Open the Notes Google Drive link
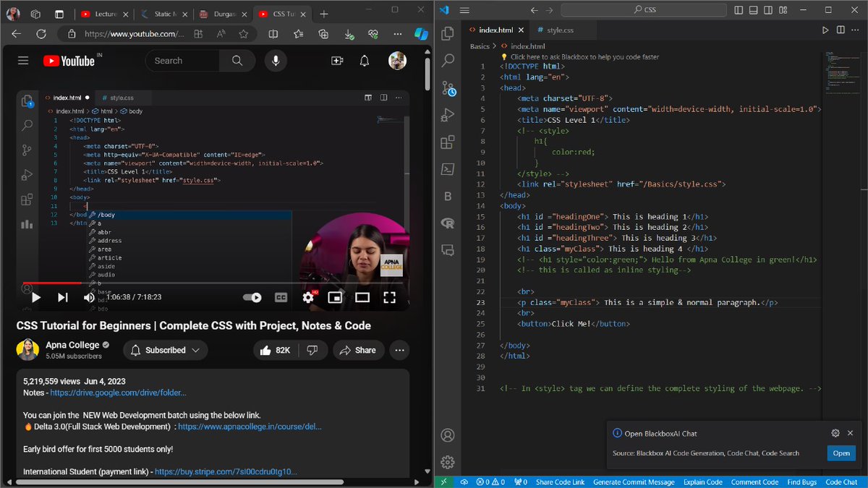Screen dimensions: 868x488 [x=118, y=393]
